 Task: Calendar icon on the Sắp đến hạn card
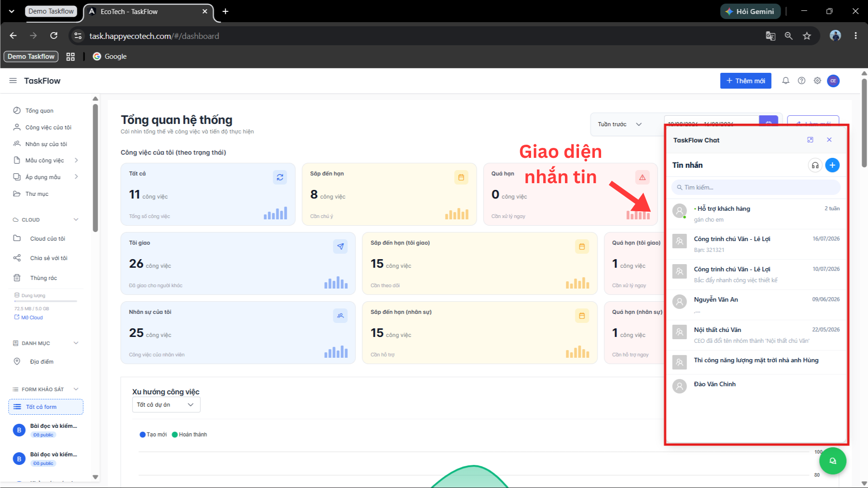point(461,177)
